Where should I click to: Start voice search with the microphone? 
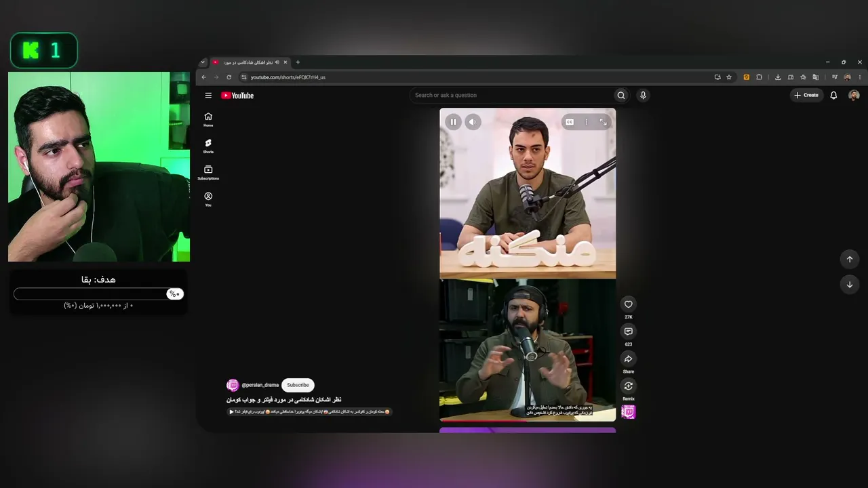click(x=643, y=96)
